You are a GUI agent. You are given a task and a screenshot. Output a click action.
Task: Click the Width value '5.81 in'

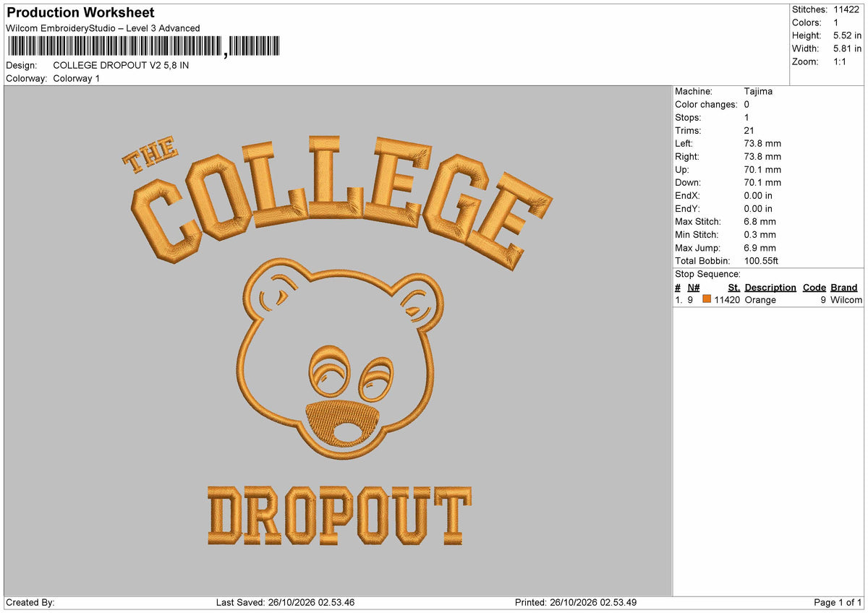[x=848, y=48]
